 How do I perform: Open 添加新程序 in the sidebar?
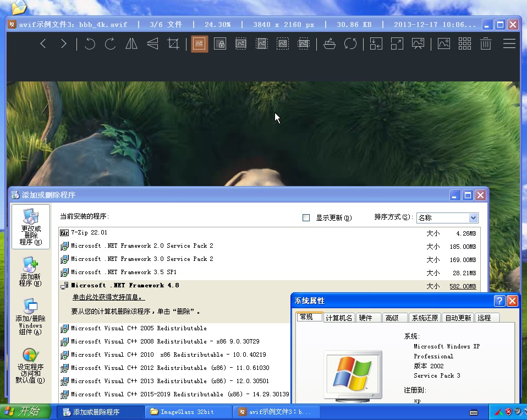pos(31,272)
